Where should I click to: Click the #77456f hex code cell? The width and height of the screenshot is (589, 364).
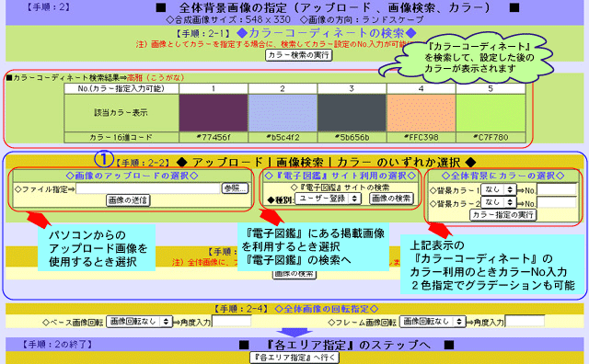(214, 137)
